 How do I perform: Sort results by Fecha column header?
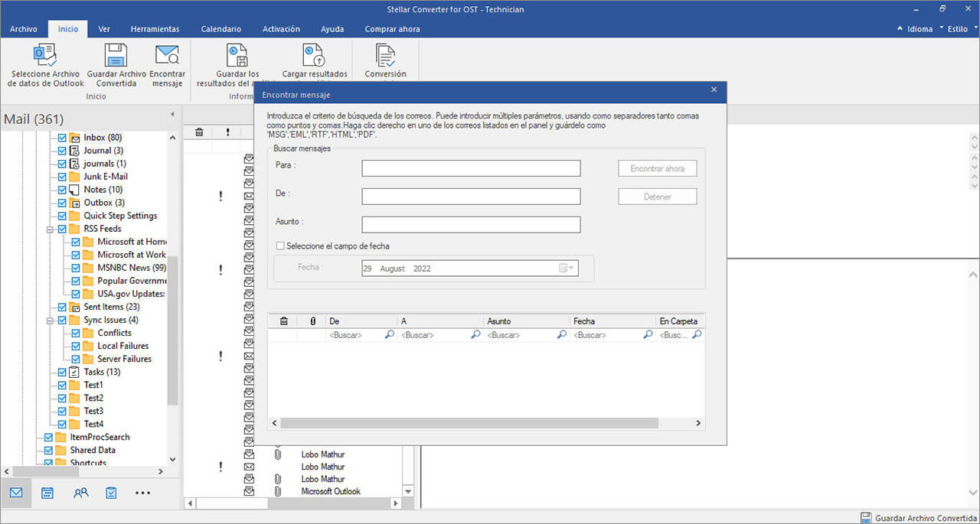click(612, 321)
